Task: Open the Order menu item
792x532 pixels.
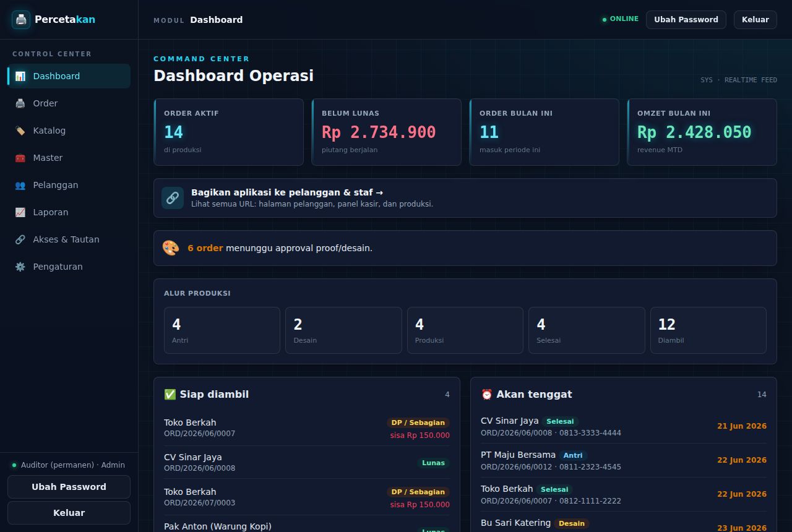Action: point(69,103)
